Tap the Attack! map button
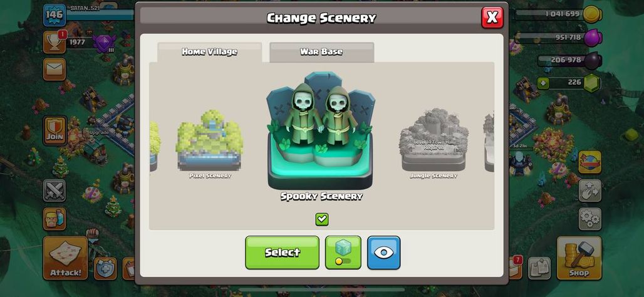The width and height of the screenshot is (644, 297). tap(65, 258)
